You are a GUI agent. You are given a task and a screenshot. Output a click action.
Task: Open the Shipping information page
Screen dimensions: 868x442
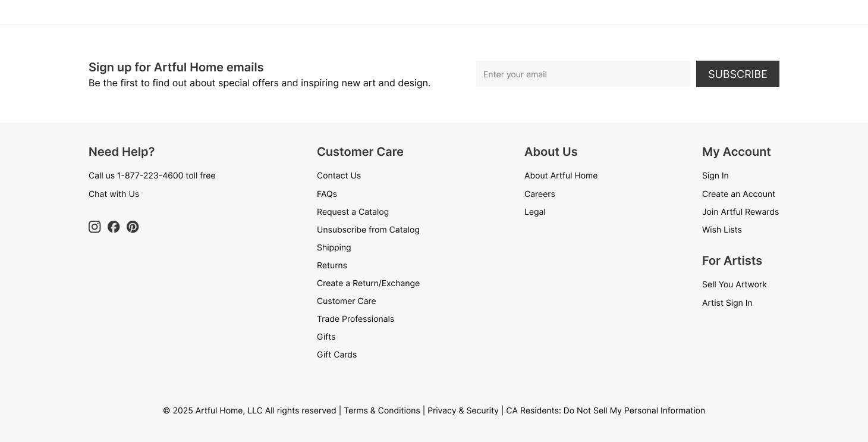[334, 247]
